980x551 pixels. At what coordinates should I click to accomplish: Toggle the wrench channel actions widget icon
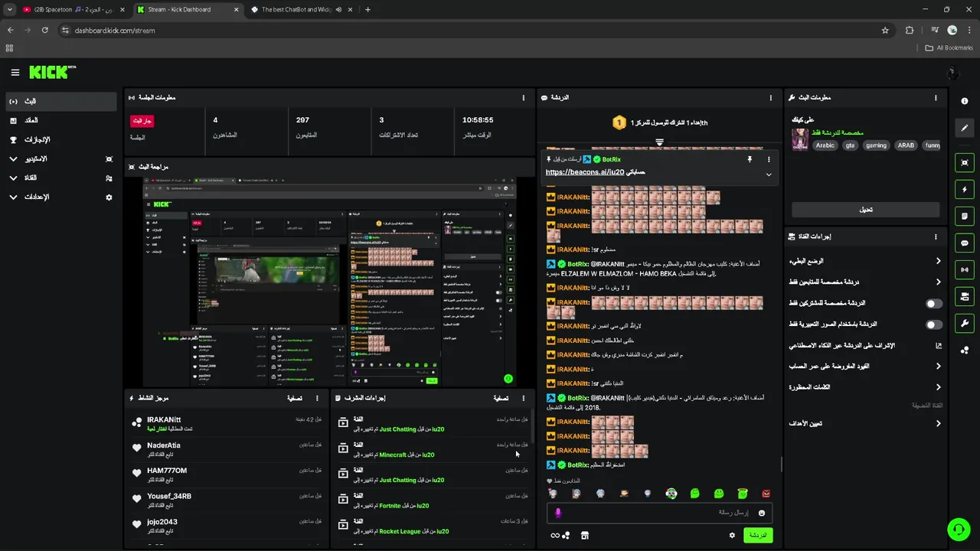click(965, 323)
